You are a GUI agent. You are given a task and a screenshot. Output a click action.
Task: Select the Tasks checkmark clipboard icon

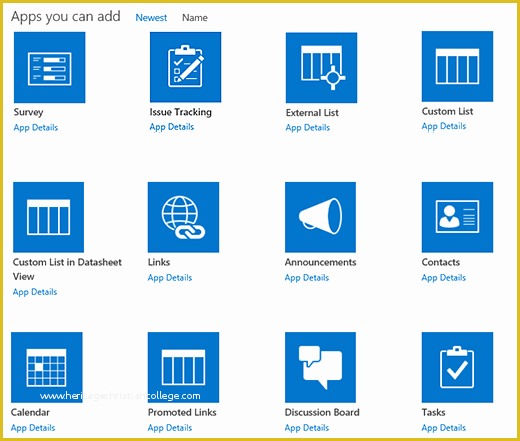[457, 367]
